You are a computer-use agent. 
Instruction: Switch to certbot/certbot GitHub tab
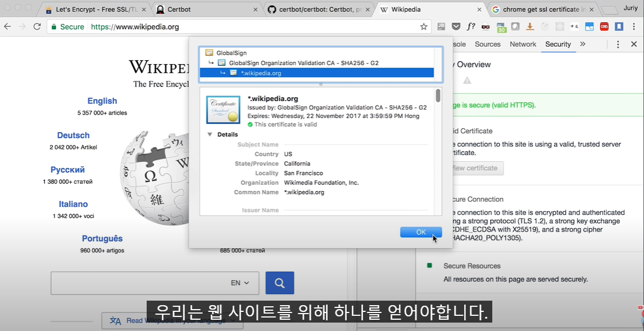point(319,10)
